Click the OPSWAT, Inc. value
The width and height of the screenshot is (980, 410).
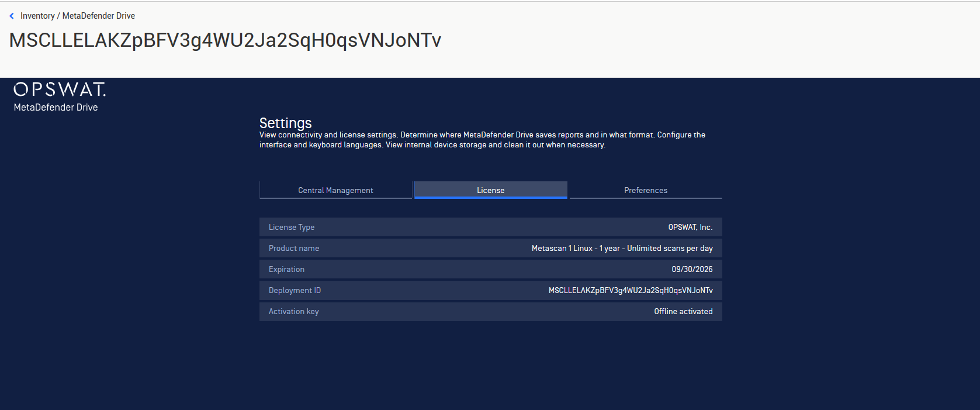(690, 227)
